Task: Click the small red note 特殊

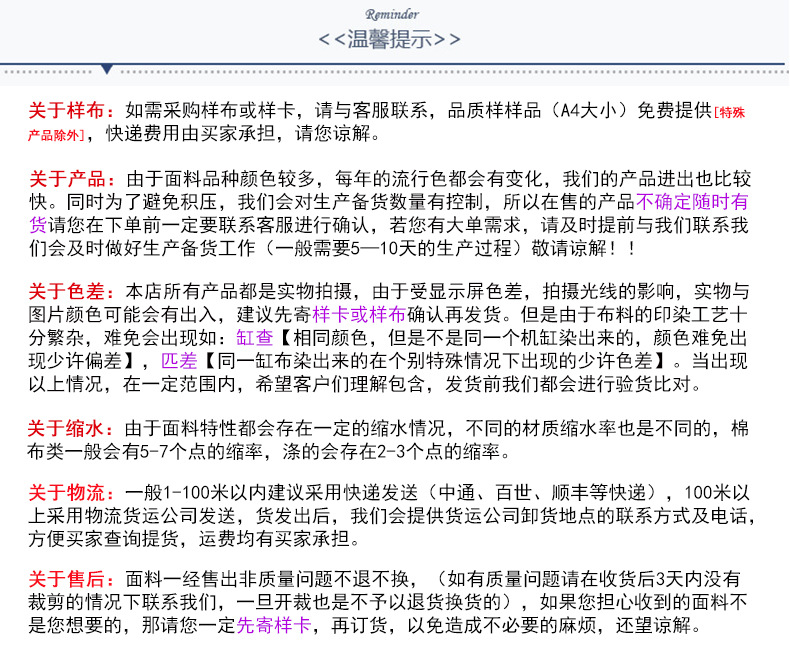Action: pos(732,112)
